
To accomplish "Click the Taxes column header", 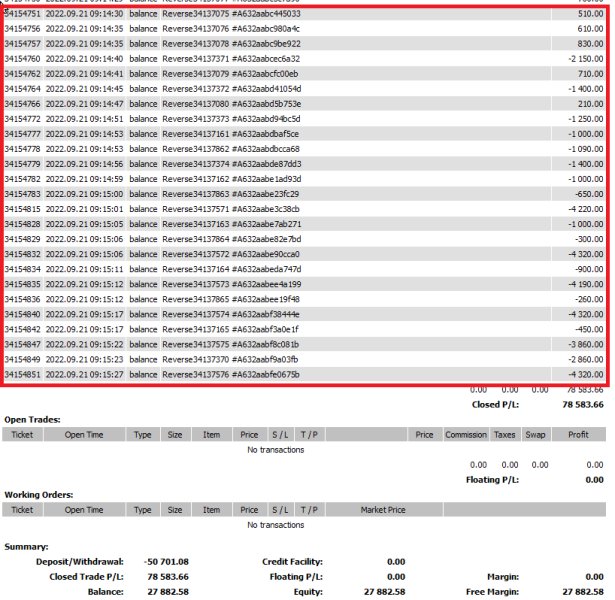I will point(505,435).
